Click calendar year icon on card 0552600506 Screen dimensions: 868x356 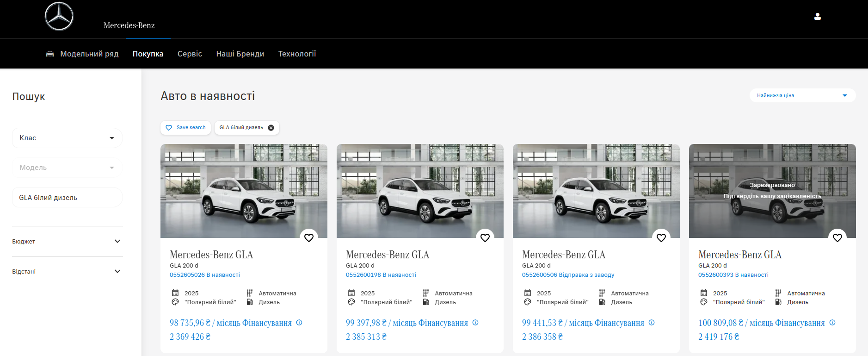pos(528,293)
